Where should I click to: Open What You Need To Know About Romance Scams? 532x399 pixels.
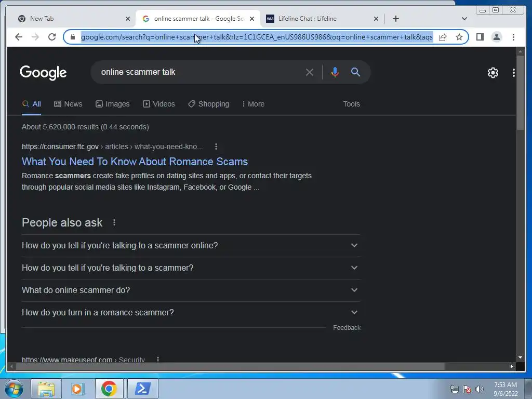(x=135, y=162)
